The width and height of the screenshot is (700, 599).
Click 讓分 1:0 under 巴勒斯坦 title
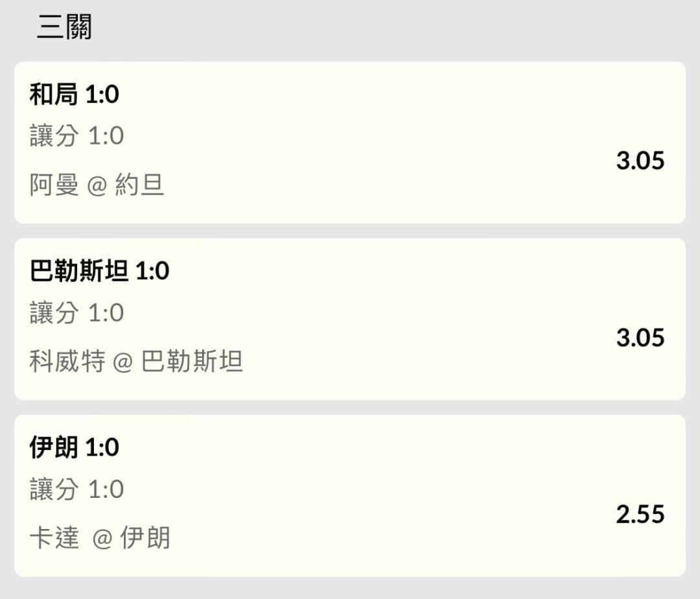click(76, 313)
